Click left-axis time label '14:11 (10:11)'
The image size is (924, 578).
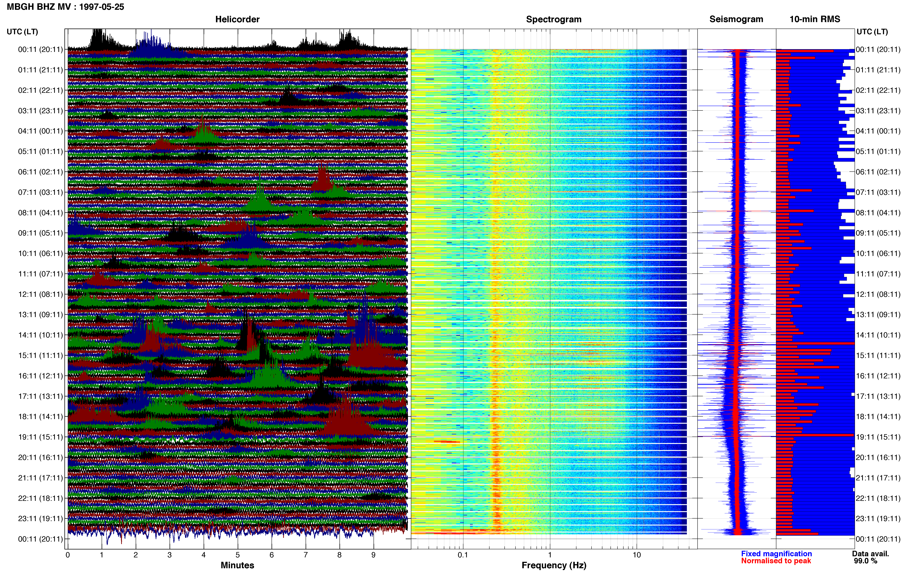point(40,335)
